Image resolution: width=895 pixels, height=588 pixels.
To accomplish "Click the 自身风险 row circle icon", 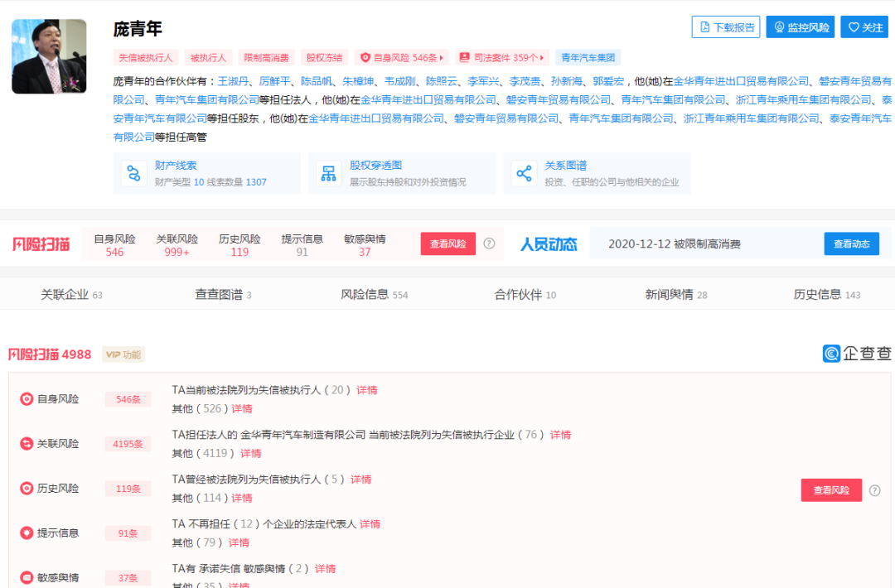I will [27, 398].
